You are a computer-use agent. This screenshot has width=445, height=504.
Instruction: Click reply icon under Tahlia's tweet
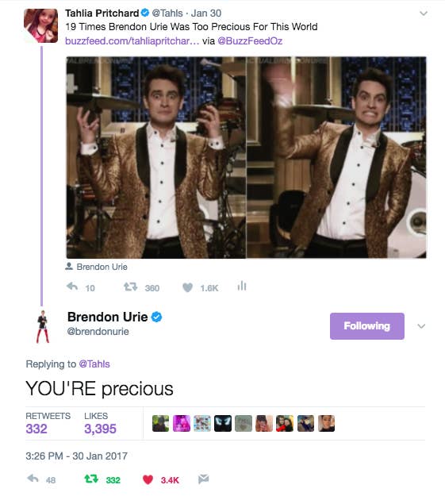click(x=72, y=286)
